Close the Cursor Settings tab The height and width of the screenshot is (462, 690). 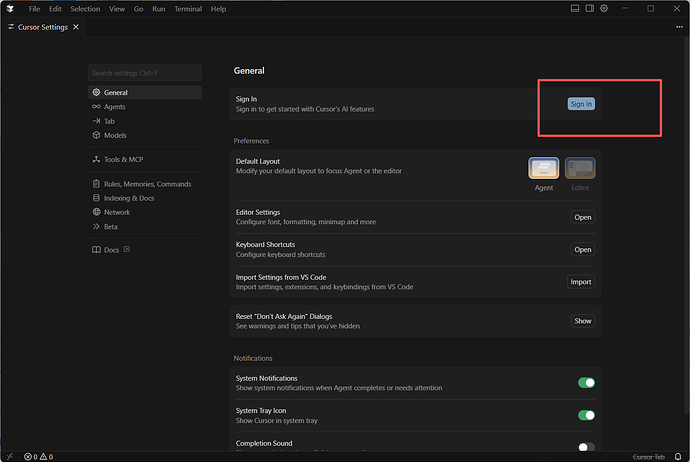coord(76,27)
